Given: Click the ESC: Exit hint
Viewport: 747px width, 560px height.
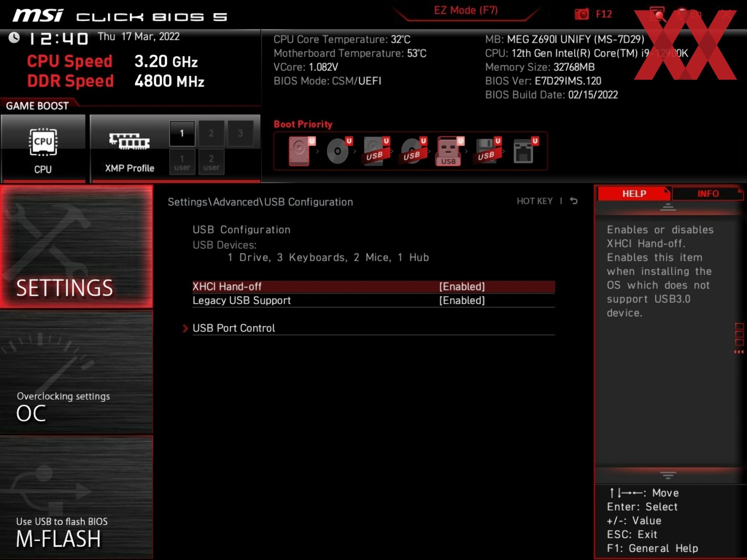Looking at the screenshot, I should 632,534.
